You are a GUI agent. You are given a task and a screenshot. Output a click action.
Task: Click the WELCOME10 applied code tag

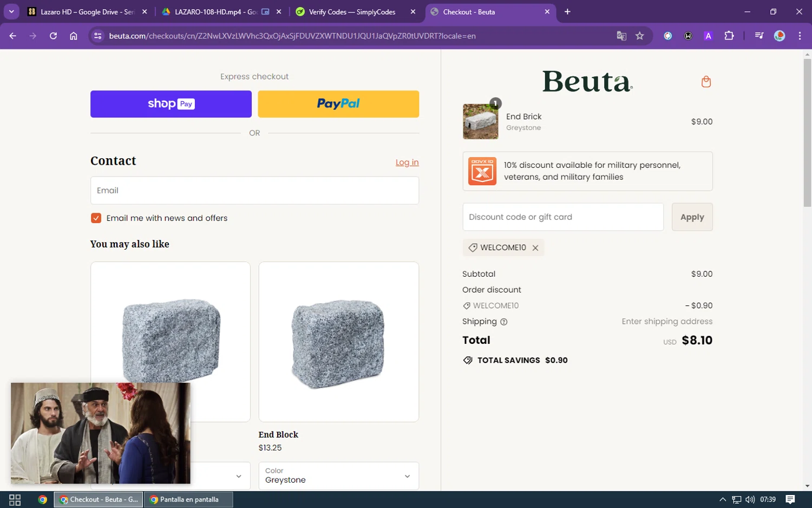503,248
